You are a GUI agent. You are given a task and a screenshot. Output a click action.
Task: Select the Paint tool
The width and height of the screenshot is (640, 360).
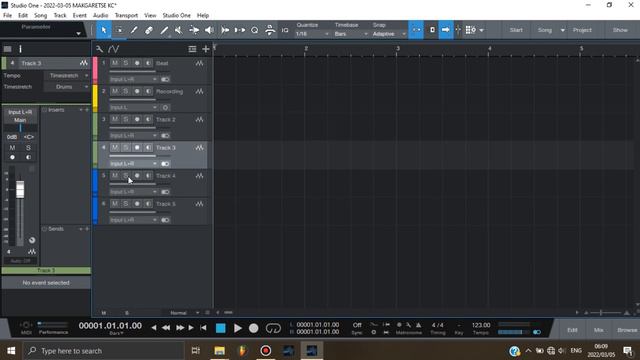click(x=164, y=30)
